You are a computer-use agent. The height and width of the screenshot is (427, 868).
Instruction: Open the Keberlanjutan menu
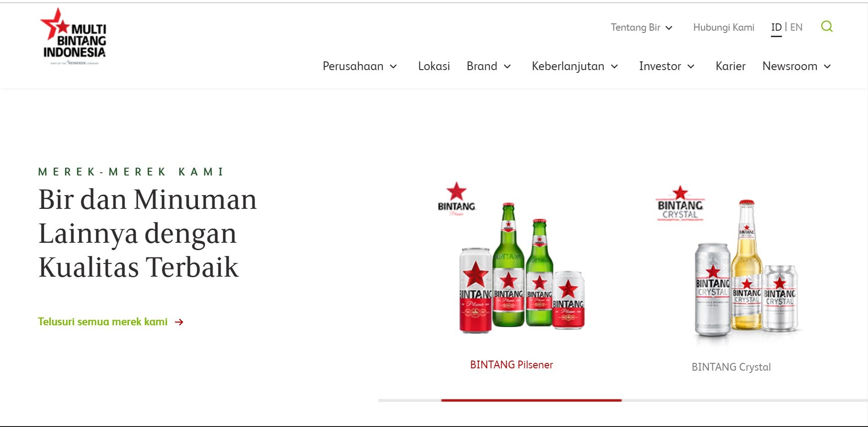click(568, 66)
